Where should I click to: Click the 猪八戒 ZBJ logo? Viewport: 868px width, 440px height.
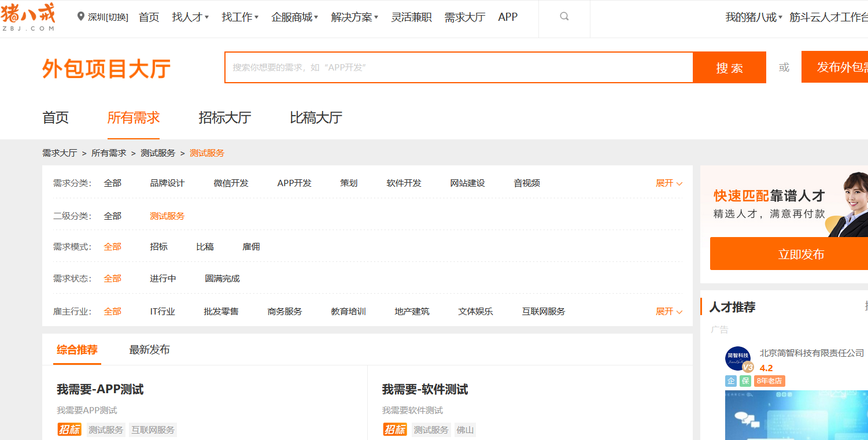pos(28,17)
